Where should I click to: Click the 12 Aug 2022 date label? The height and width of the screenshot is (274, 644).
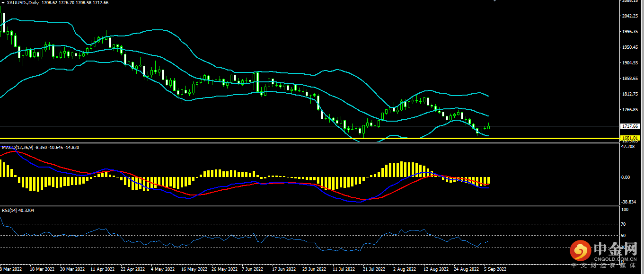(435, 269)
